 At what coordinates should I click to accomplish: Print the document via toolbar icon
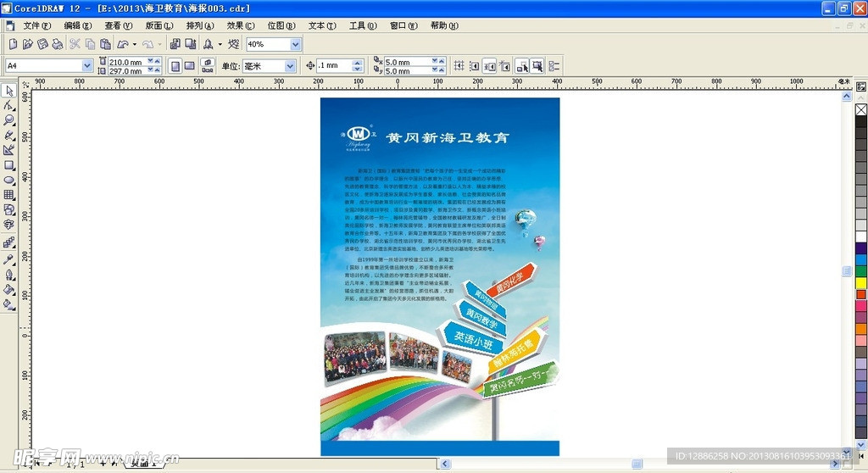(58, 44)
